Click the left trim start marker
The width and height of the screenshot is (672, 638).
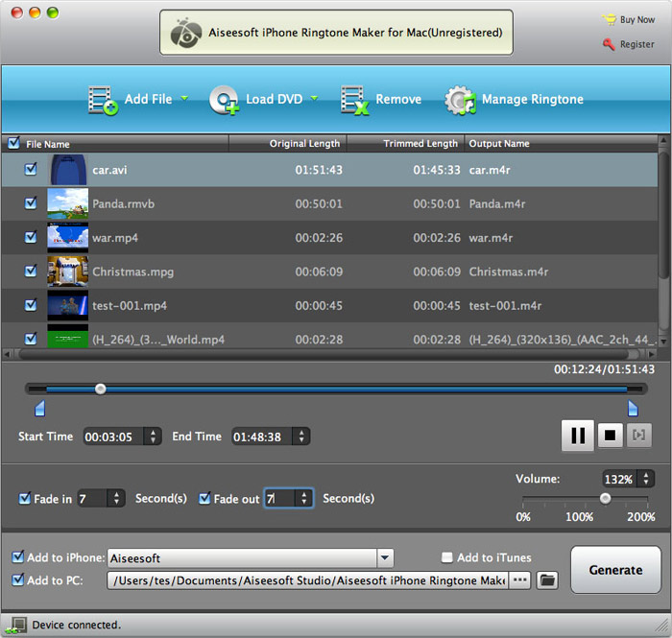click(40, 409)
